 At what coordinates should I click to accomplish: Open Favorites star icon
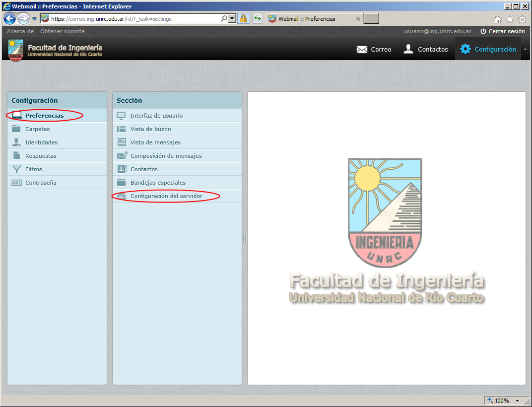(x=510, y=19)
